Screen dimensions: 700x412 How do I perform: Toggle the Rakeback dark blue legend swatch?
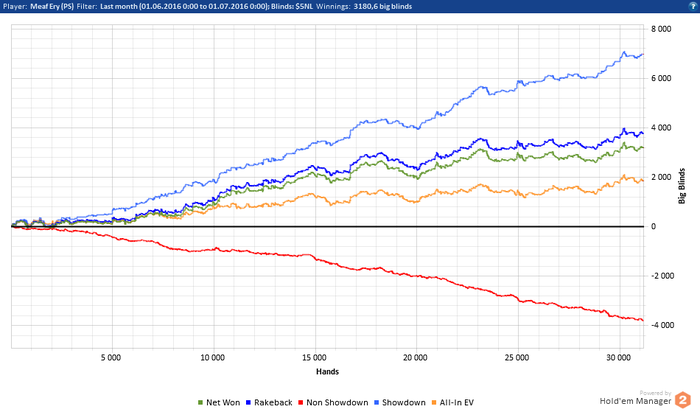point(248,403)
